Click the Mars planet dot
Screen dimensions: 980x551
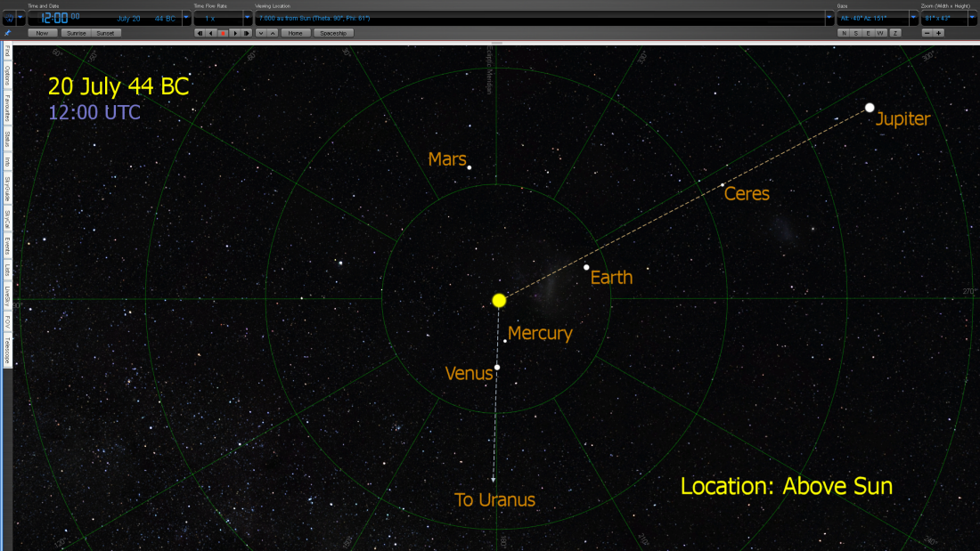(x=470, y=167)
